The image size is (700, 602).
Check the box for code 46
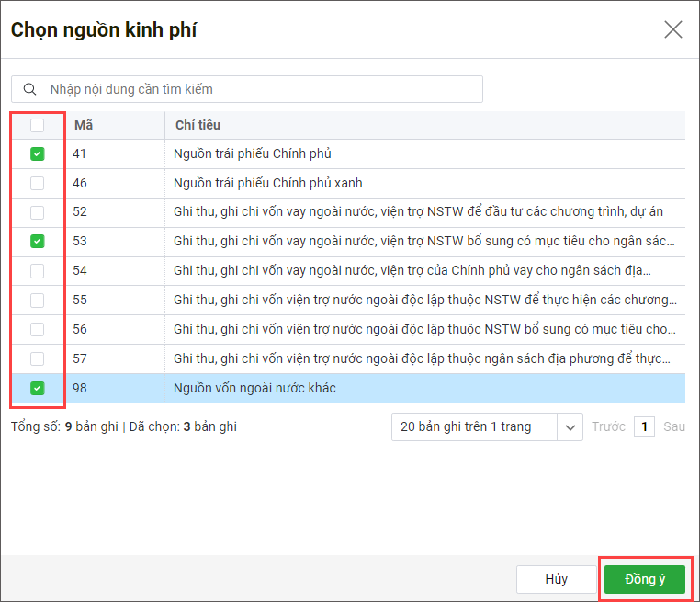(x=37, y=184)
